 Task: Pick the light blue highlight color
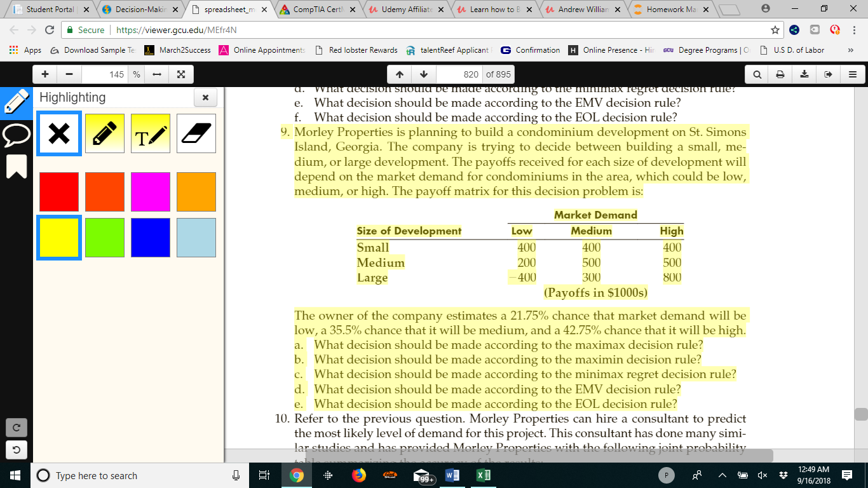coord(196,238)
